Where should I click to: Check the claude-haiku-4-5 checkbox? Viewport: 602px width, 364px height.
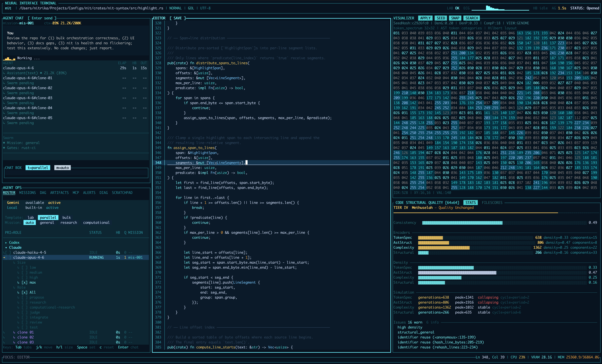(8, 253)
